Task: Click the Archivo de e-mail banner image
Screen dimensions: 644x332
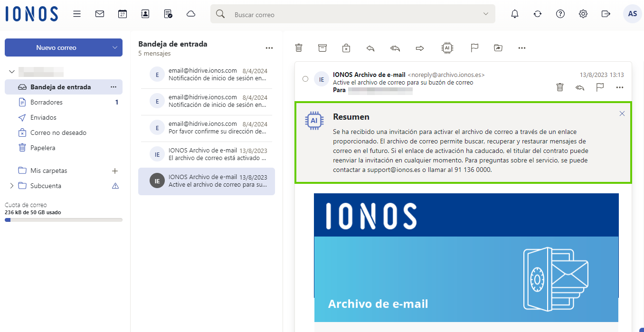Action: pos(466,279)
